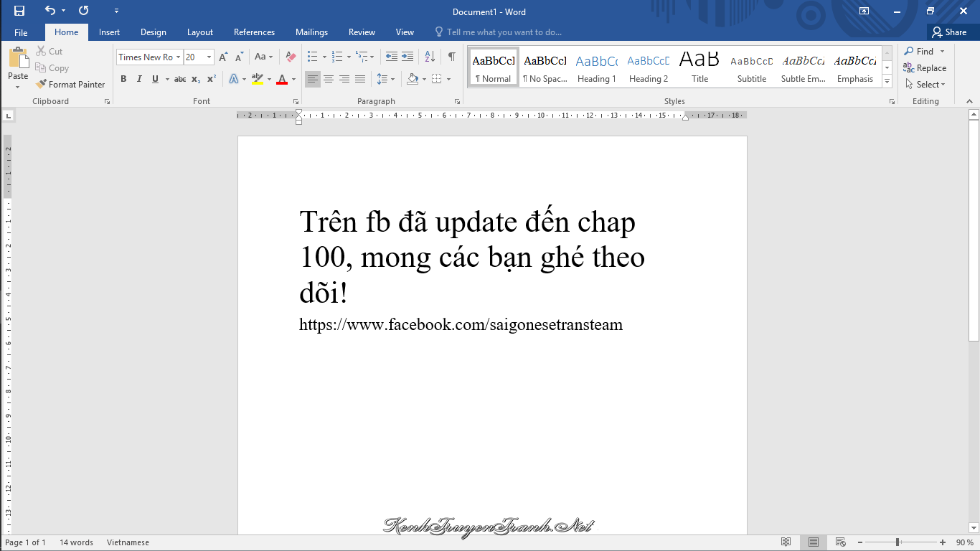Toggle Print Layout view in status bar

pyautogui.click(x=813, y=542)
